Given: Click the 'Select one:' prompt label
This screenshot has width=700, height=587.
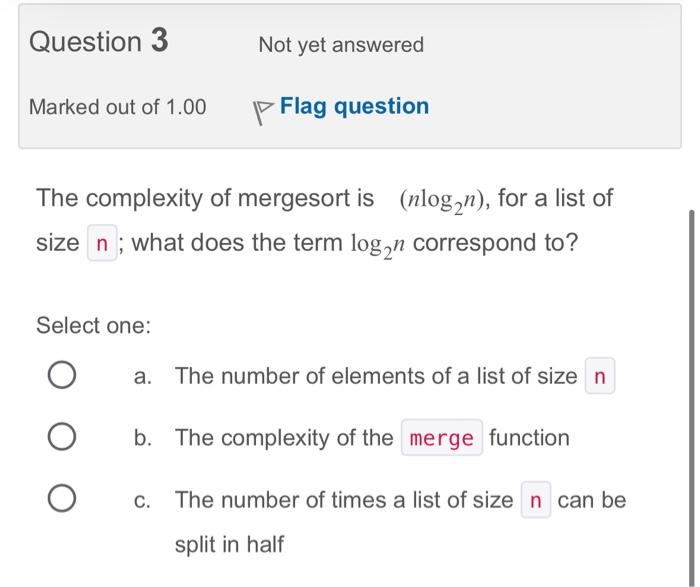Looking at the screenshot, I should pos(94,325).
